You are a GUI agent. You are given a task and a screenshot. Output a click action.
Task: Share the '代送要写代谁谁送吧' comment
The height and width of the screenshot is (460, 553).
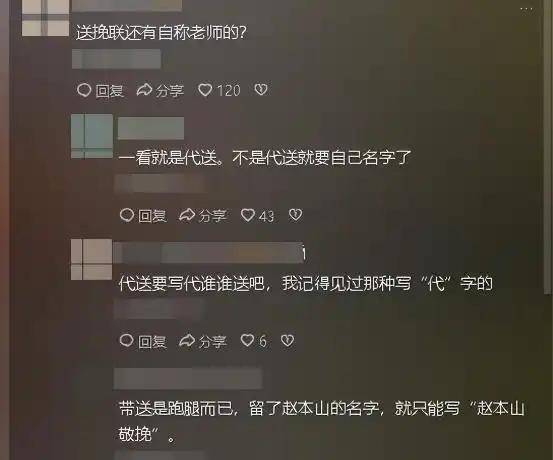pyautogui.click(x=203, y=341)
